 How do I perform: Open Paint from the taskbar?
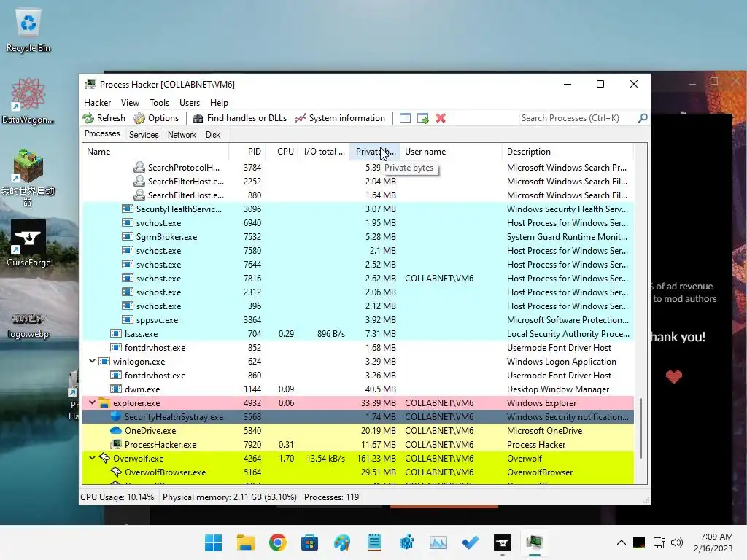[x=342, y=542]
